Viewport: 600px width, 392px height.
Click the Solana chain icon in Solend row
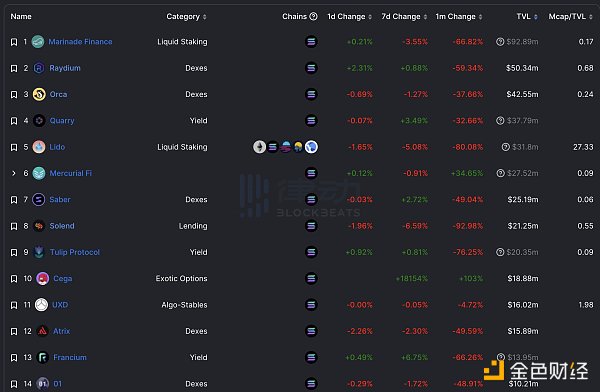pos(311,226)
